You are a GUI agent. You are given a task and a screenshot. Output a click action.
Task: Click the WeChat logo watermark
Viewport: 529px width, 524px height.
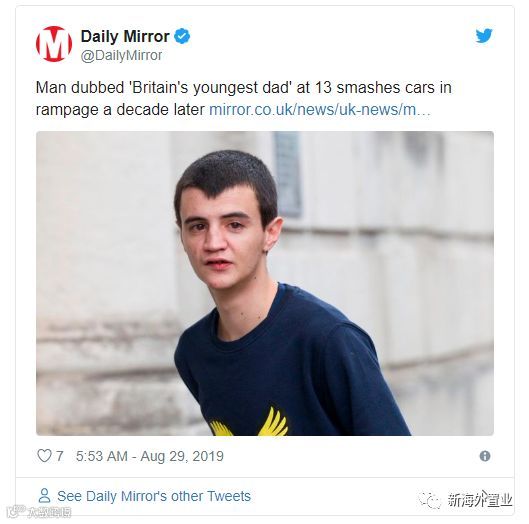tap(429, 500)
